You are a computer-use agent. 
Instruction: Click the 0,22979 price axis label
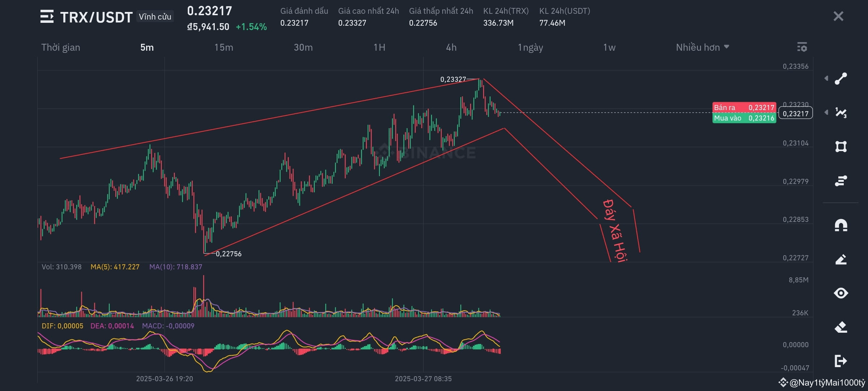795,181
